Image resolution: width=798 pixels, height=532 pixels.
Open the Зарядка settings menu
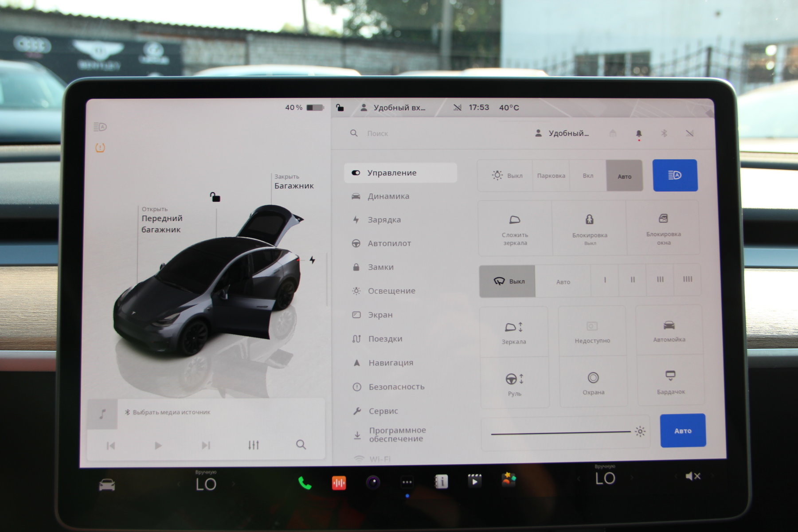(384, 220)
